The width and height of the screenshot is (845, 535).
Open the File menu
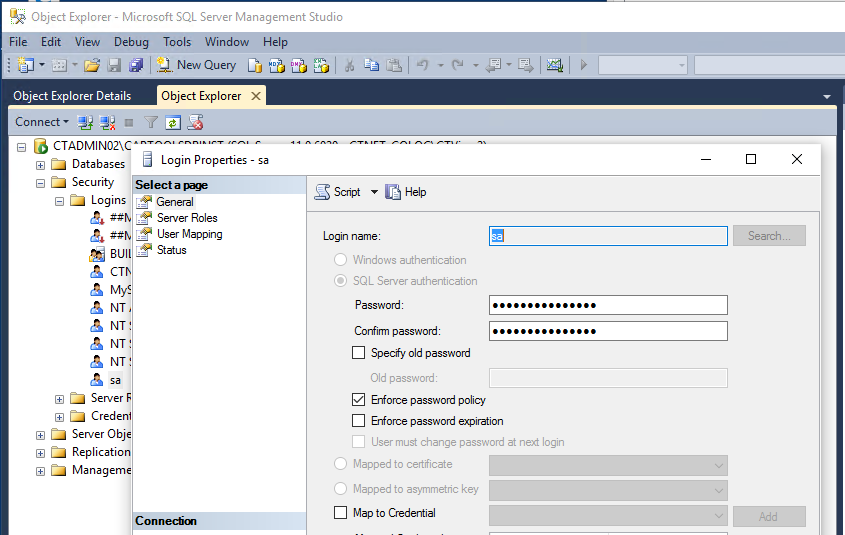tap(18, 42)
